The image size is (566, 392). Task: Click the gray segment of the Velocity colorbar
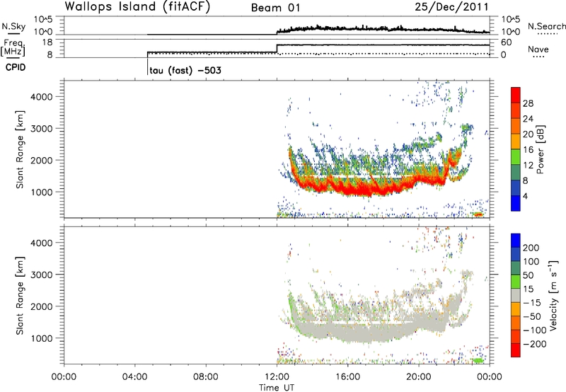pyautogui.click(x=516, y=295)
